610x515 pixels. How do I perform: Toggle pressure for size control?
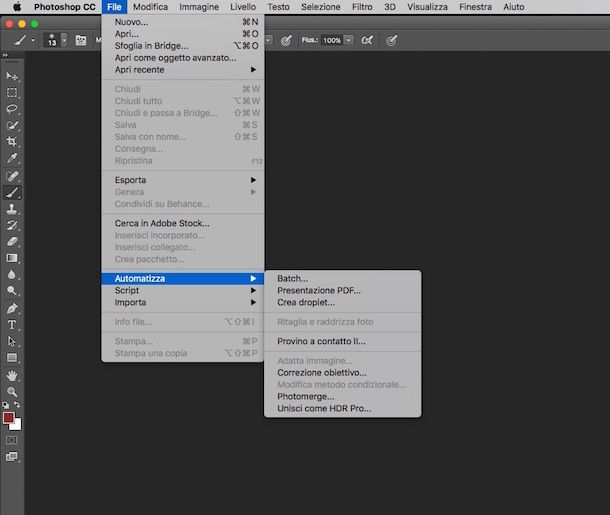point(391,40)
